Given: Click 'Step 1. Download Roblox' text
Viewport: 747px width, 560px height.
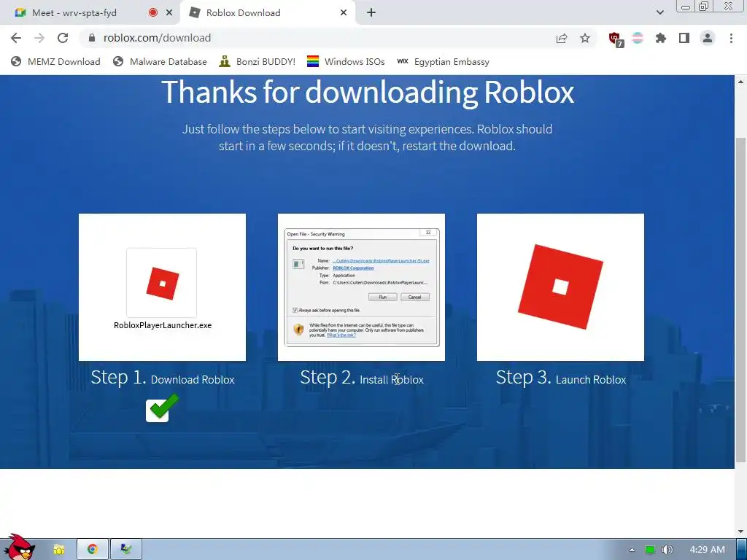Looking at the screenshot, I should pos(163,378).
